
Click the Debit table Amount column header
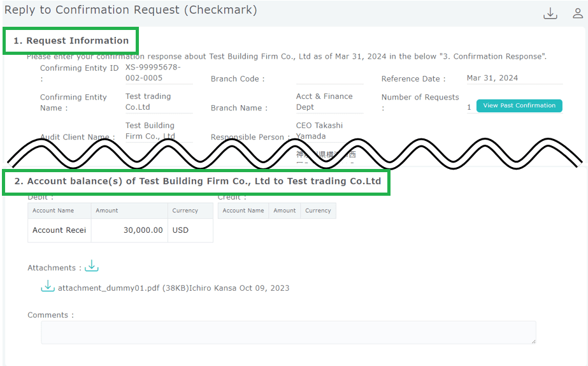[x=129, y=211]
